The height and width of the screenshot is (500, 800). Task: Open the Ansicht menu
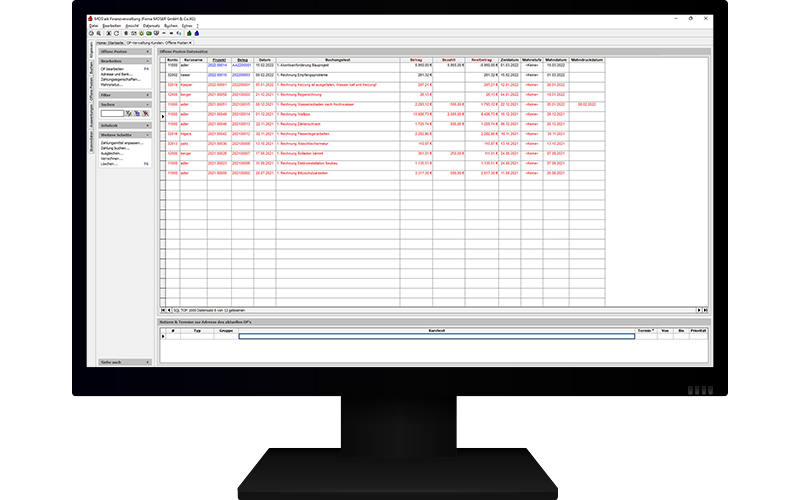click(132, 26)
